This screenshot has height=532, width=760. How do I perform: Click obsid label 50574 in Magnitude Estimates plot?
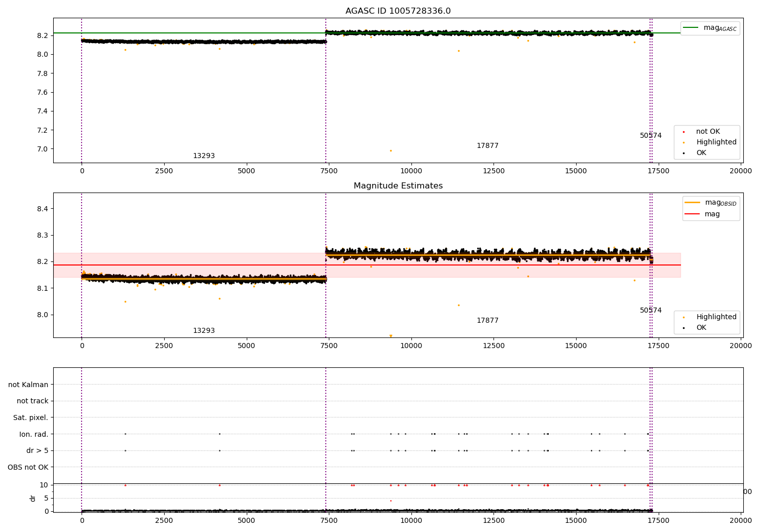click(x=651, y=311)
